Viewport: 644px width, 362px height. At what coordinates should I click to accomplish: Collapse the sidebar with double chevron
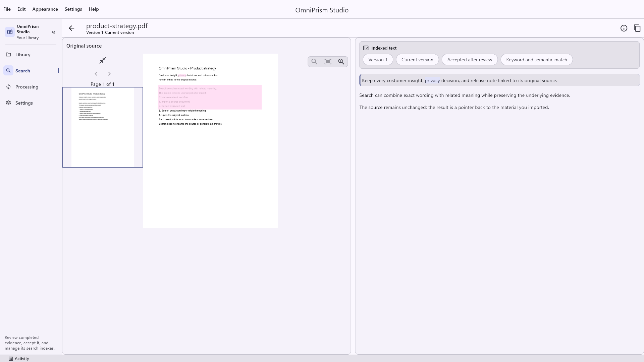pos(53,32)
